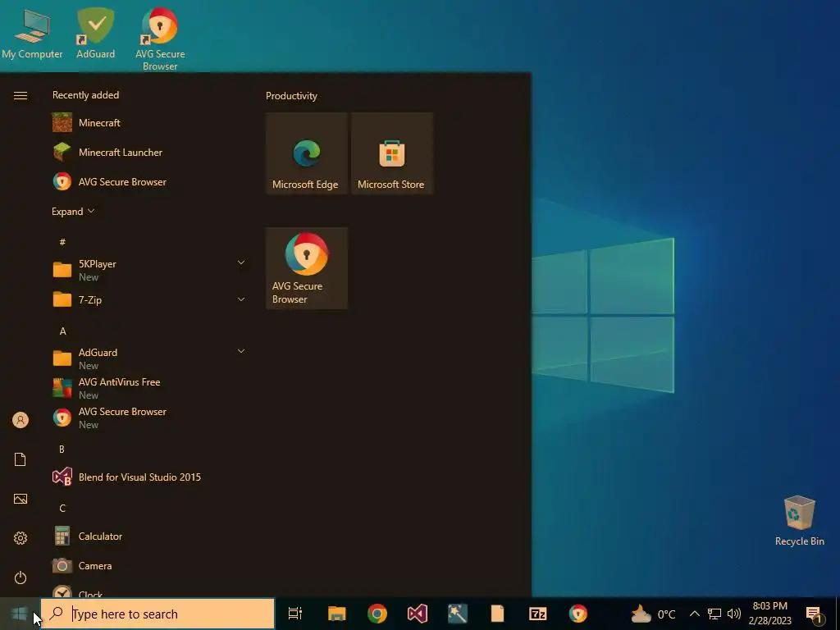Expand the 5KPlayer folder chevron
840x630 pixels.
pyautogui.click(x=241, y=262)
